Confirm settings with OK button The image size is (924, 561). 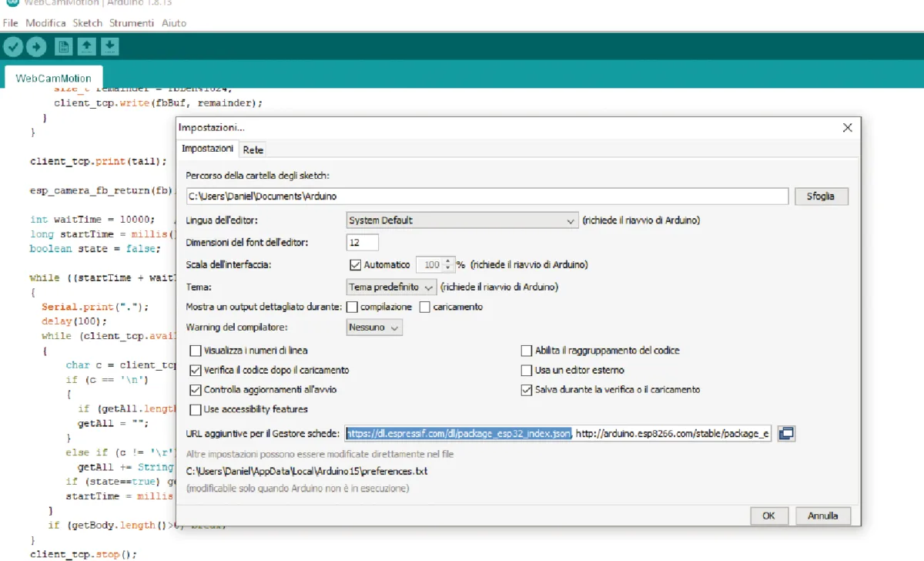tap(768, 516)
